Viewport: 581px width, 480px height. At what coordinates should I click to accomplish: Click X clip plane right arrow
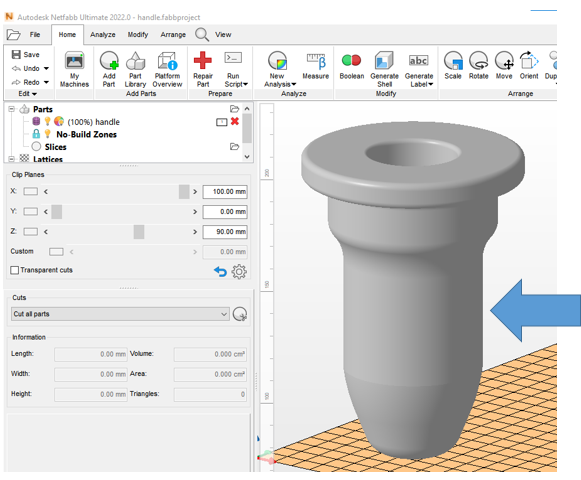point(195,192)
